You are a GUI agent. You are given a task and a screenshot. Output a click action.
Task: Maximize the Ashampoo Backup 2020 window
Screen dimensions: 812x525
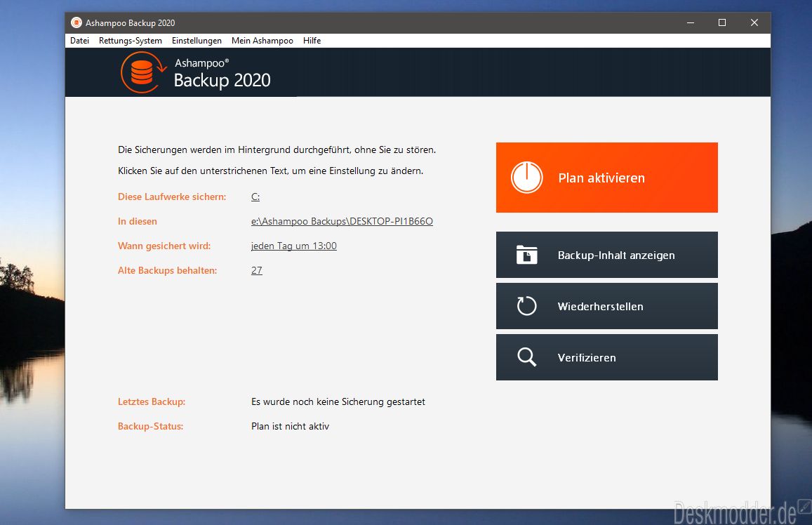(x=722, y=22)
